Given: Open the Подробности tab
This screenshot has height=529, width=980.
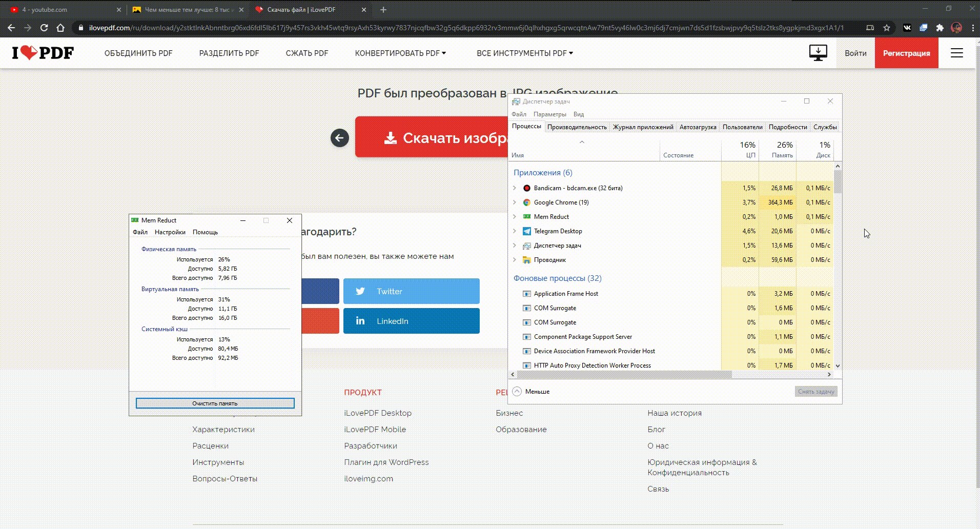Looking at the screenshot, I should point(788,127).
